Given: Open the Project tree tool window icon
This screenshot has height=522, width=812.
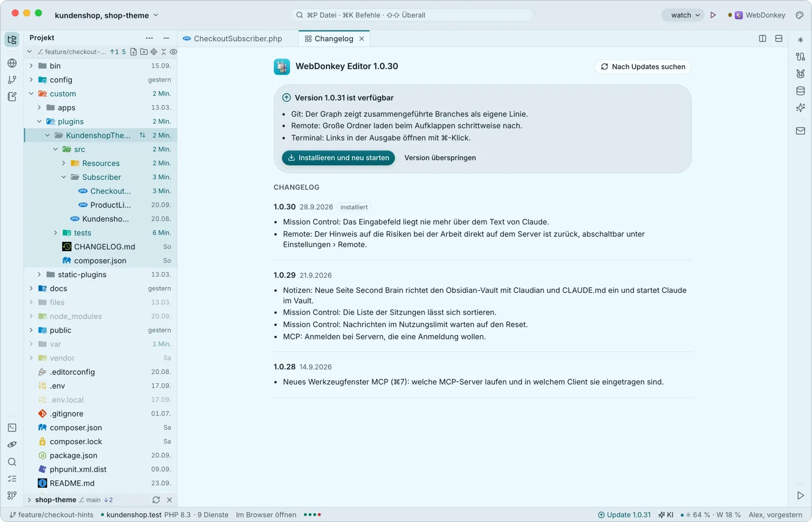Looking at the screenshot, I should [x=12, y=39].
